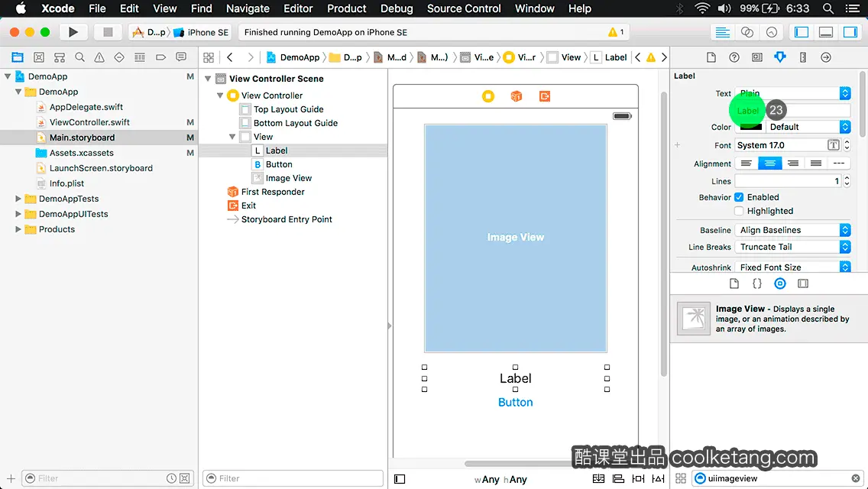The width and height of the screenshot is (868, 489).
Task: Show the Standard editor
Action: (722, 32)
